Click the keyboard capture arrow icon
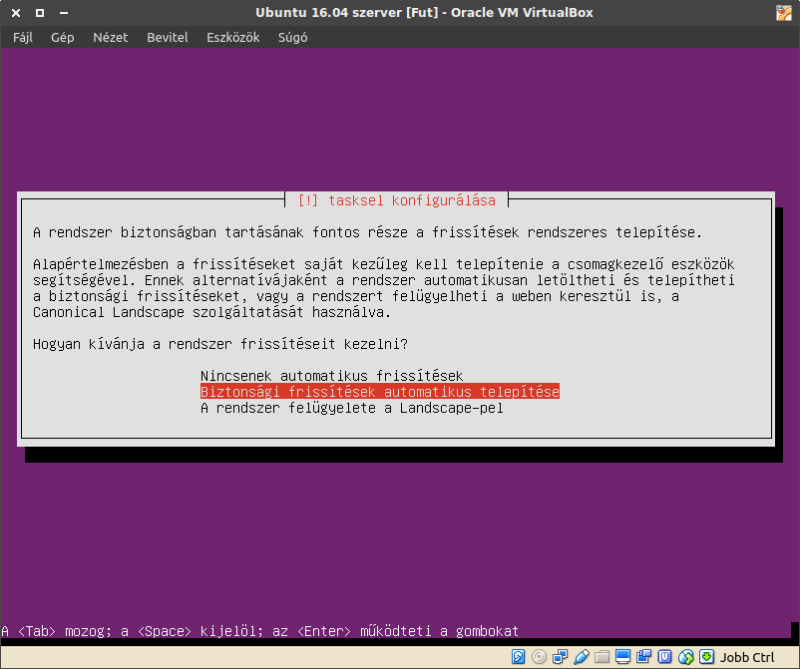The height and width of the screenshot is (669, 800). pos(707,656)
